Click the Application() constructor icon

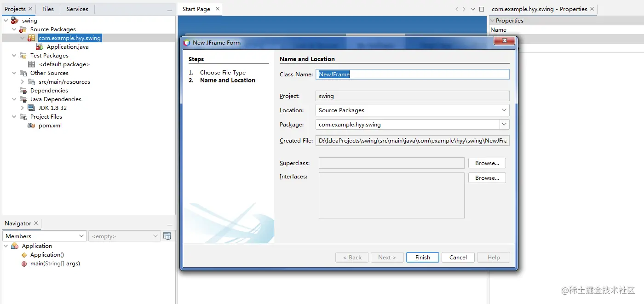24,255
